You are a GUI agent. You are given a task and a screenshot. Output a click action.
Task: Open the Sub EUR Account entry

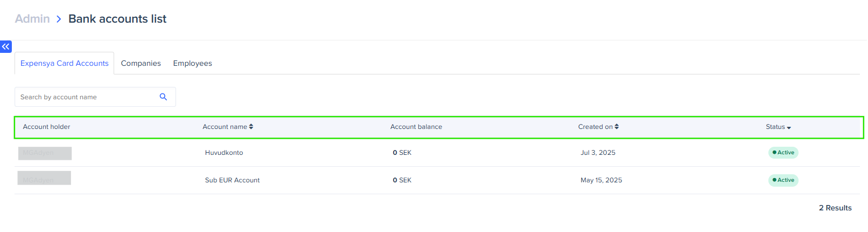point(232,180)
